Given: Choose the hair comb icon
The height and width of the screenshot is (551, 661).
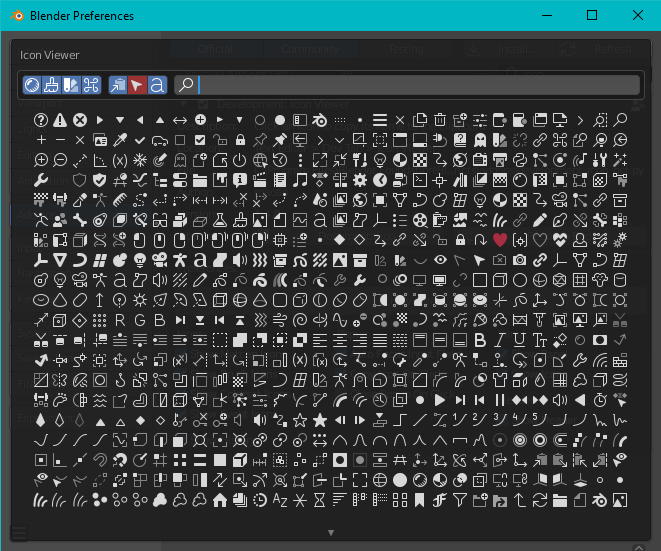Looking at the screenshot, I should (120, 200).
